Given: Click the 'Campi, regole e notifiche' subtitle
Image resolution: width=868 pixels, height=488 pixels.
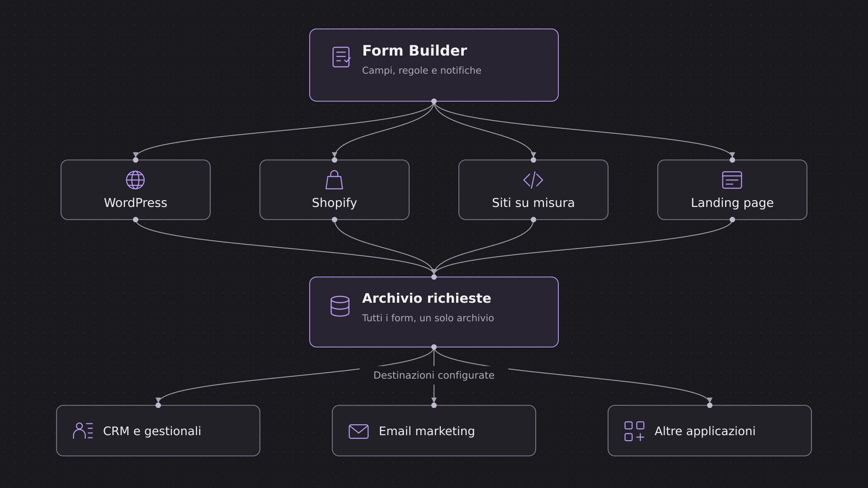Looking at the screenshot, I should (421, 70).
